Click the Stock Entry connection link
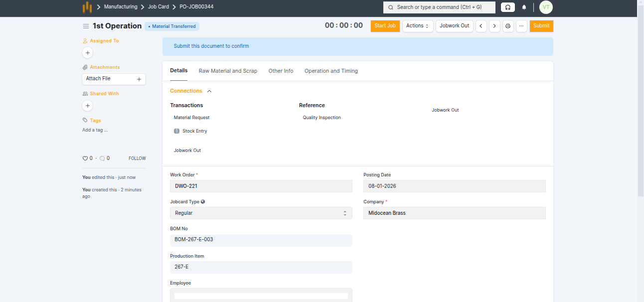644x302 pixels. [194, 131]
